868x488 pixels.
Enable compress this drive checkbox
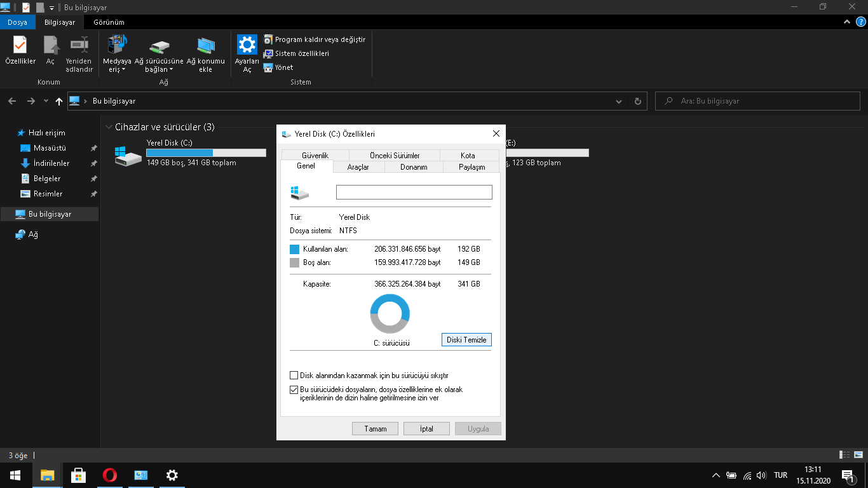point(294,376)
